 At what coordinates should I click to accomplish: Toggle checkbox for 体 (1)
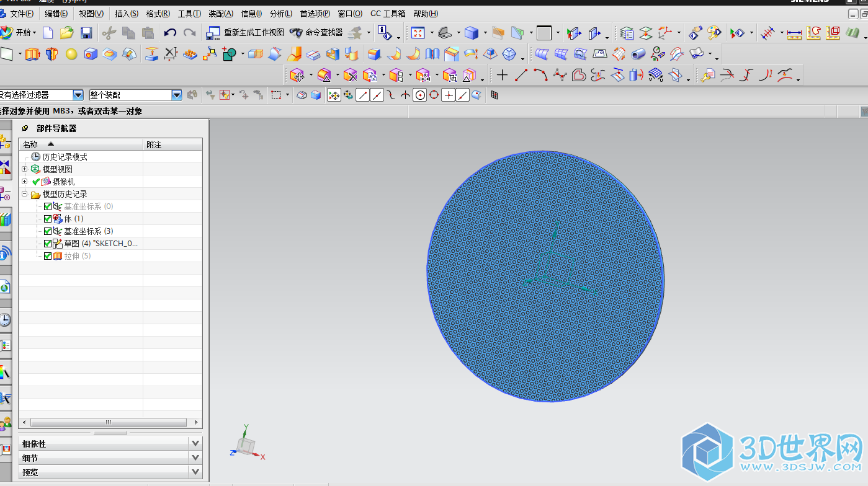coord(48,219)
